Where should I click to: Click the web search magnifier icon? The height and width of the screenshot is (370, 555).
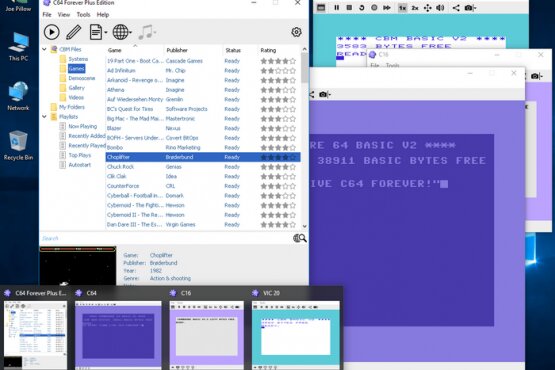[x=300, y=238]
